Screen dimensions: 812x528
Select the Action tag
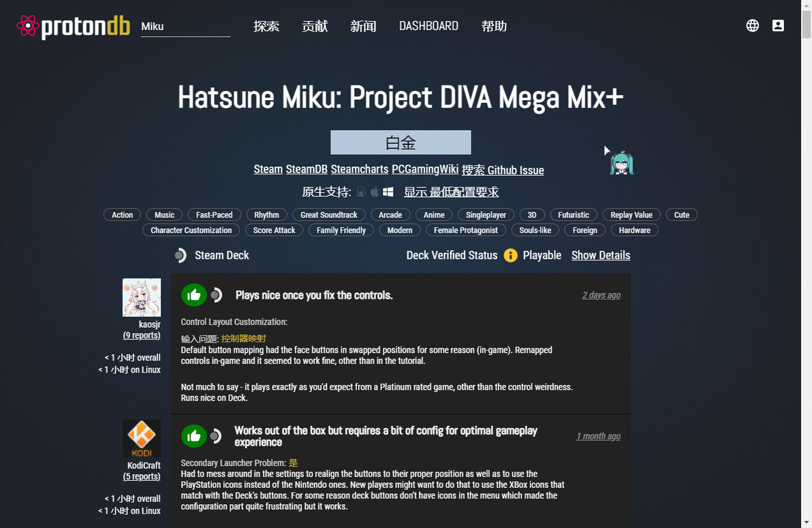tap(122, 215)
